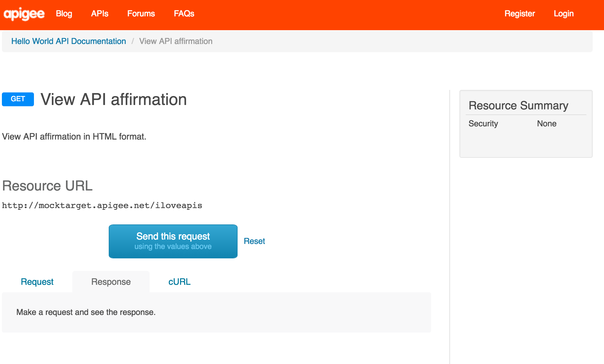
Task: Click the response placeholder message area
Action: pos(86,312)
